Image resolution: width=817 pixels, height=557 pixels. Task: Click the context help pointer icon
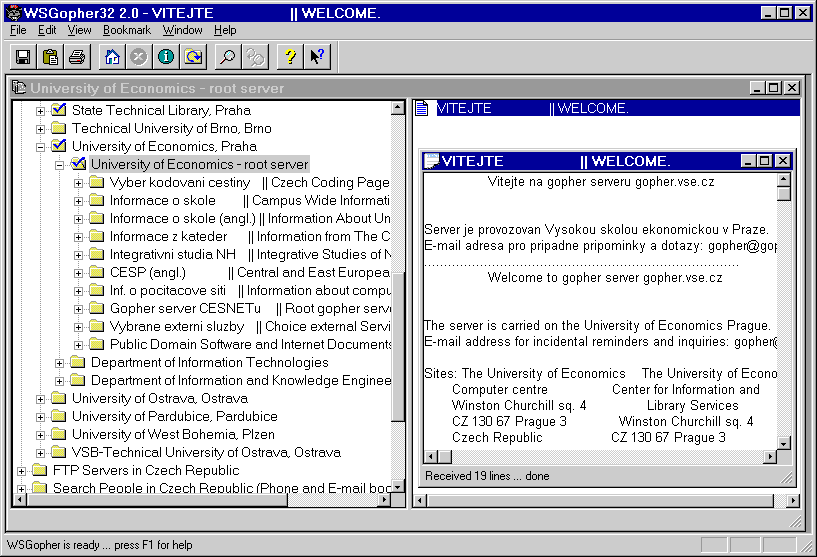coord(317,57)
